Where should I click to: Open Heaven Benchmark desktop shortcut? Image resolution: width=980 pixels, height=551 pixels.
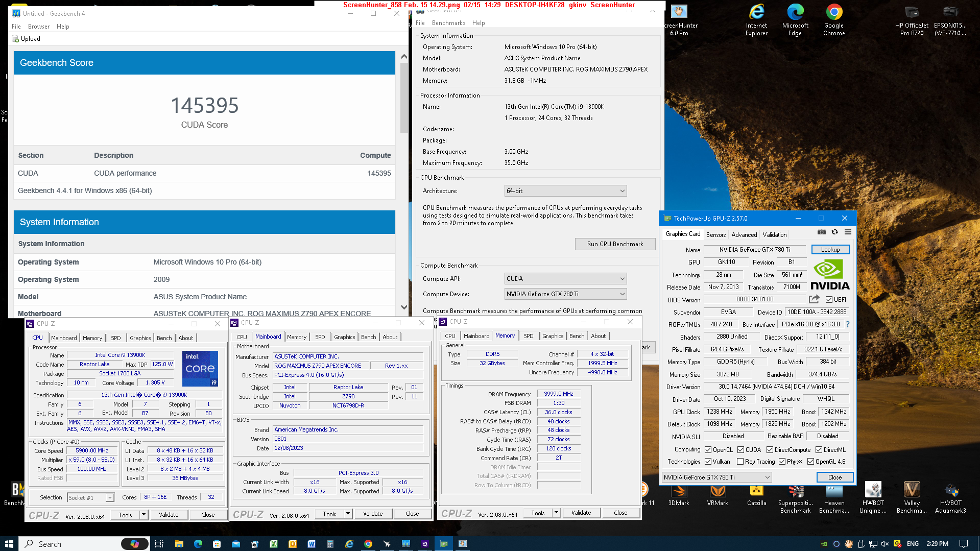click(834, 498)
